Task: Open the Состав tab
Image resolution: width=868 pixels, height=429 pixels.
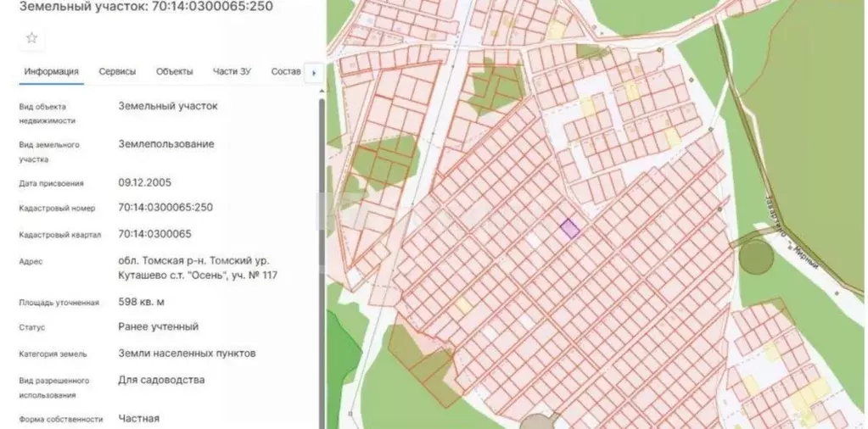Action: click(286, 72)
